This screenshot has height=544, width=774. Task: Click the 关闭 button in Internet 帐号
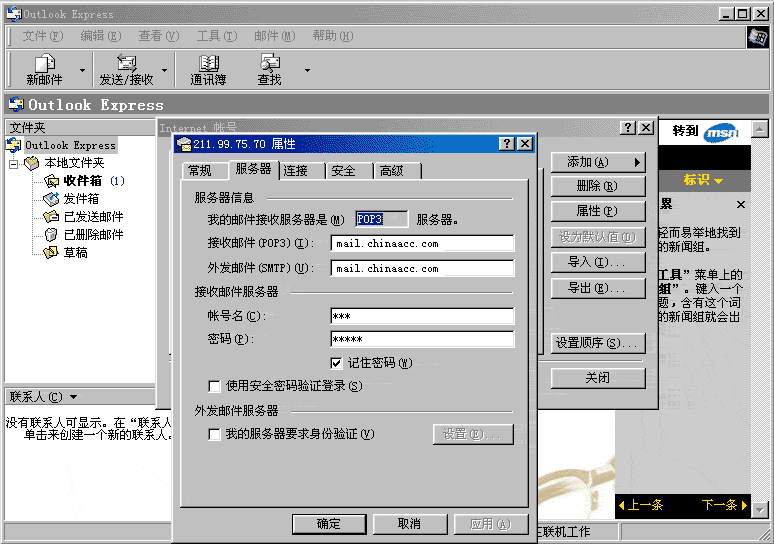click(598, 378)
